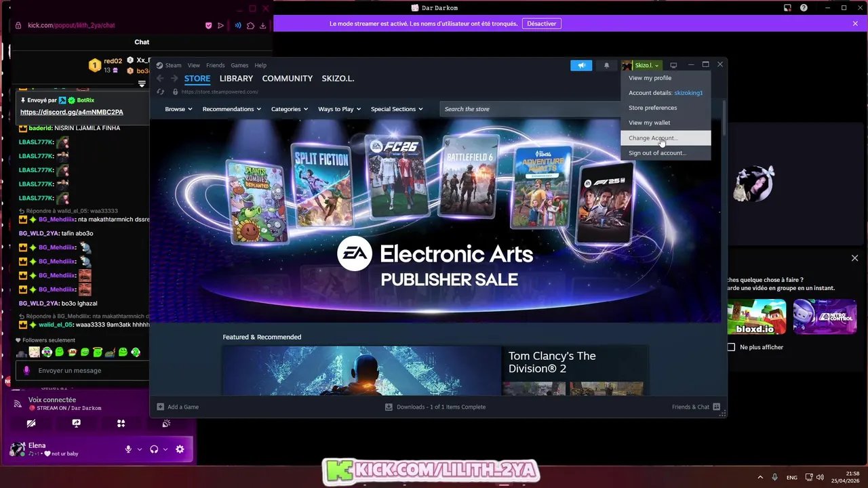Screen dimensions: 868x488
Task: Expand Discord microphone options arrow
Action: pyautogui.click(x=140, y=449)
